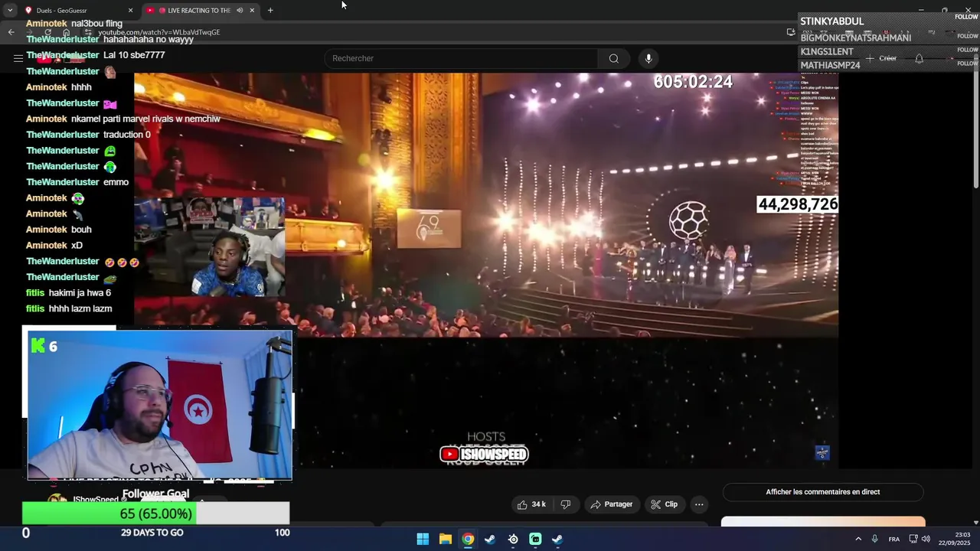980x551 pixels.
Task: Open a new browser tab
Action: click(x=270, y=11)
